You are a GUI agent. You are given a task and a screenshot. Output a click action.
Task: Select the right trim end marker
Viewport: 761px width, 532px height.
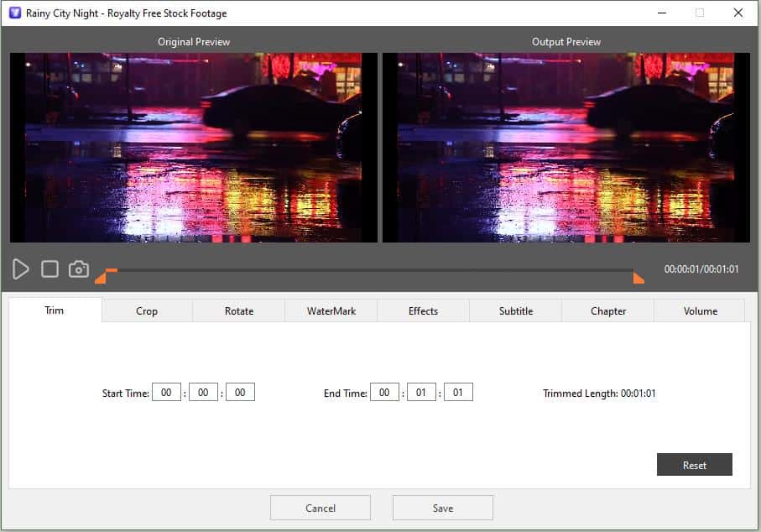639,277
